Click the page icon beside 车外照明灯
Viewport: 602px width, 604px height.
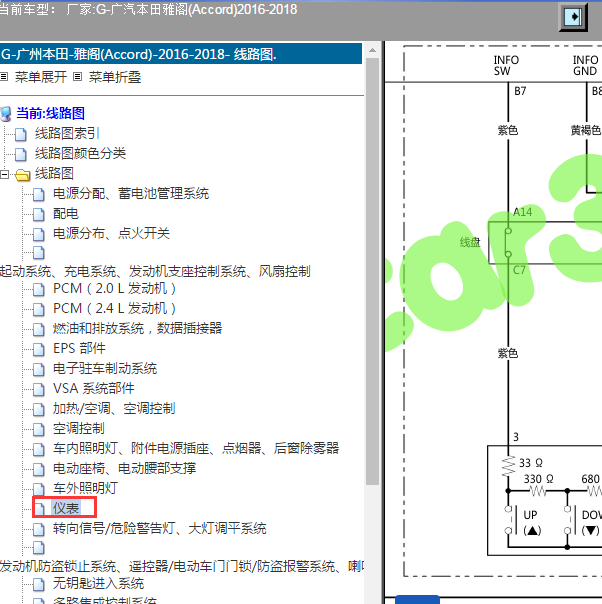coord(39,489)
